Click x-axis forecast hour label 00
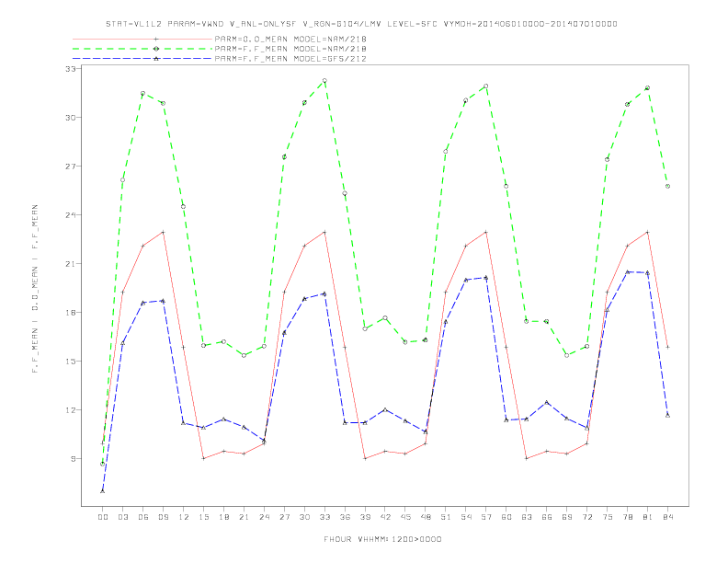The image size is (728, 563). tap(103, 517)
